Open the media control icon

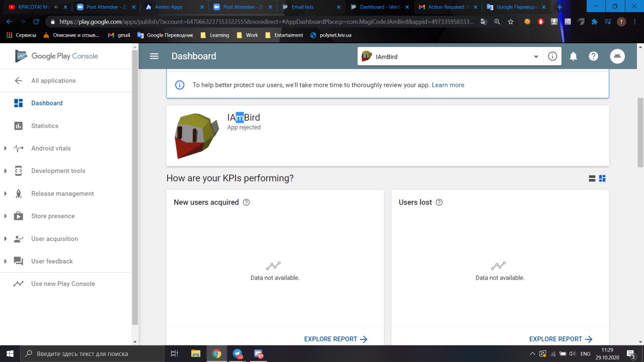pos(608,22)
